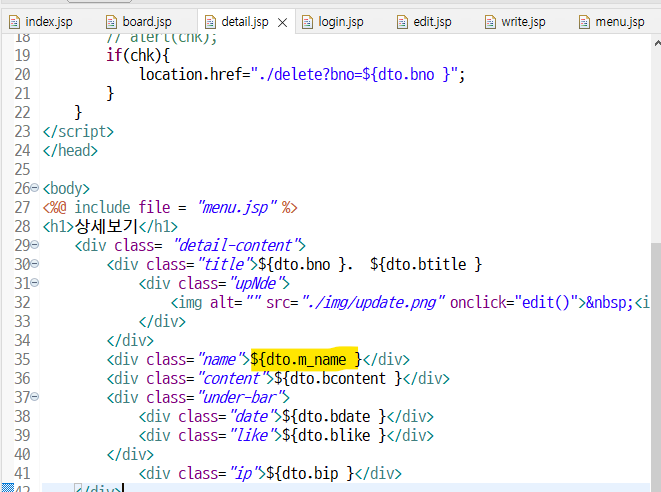Click the "menu.jsp" include file string
The height and width of the screenshot is (492, 661).
click(236, 207)
